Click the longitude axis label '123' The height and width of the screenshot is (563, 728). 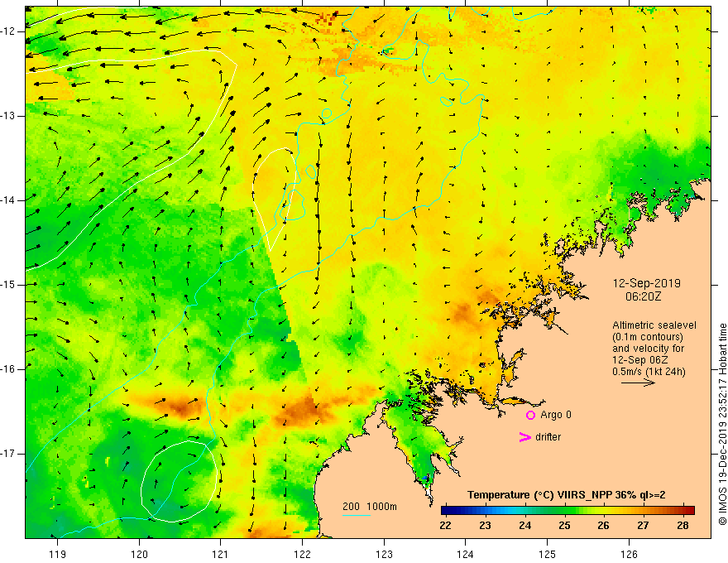[x=384, y=554]
